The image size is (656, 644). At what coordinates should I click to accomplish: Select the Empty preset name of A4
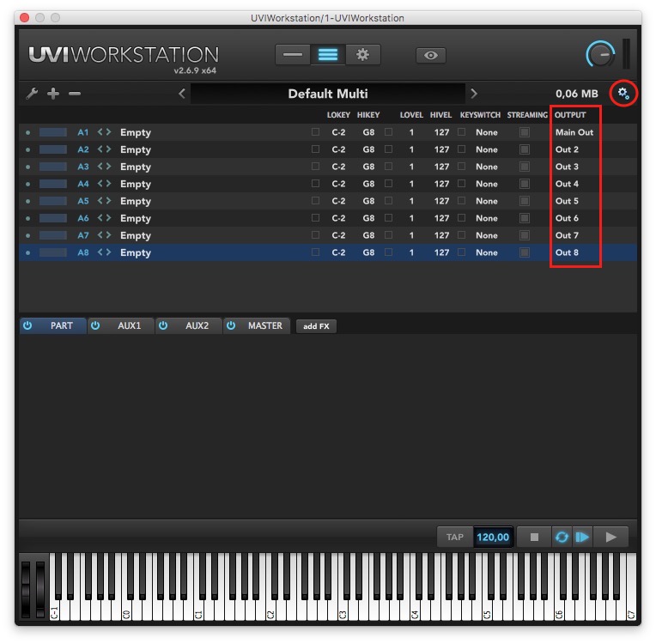pos(135,184)
